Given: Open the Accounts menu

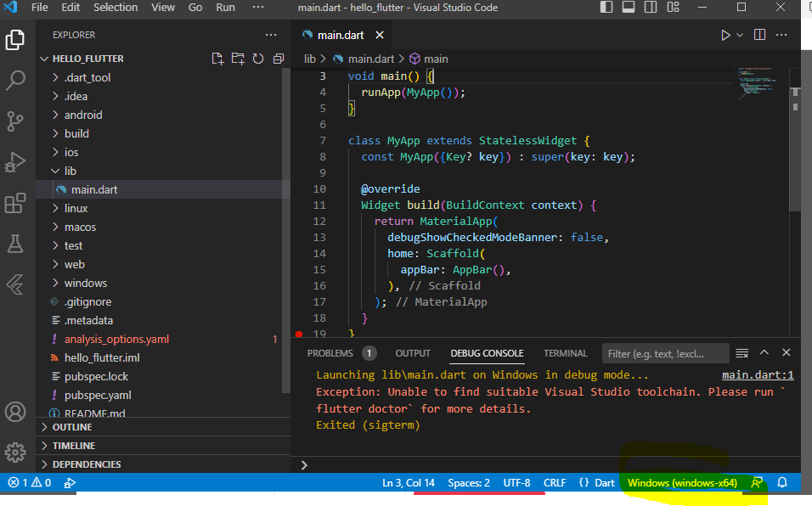Looking at the screenshot, I should tap(15, 412).
